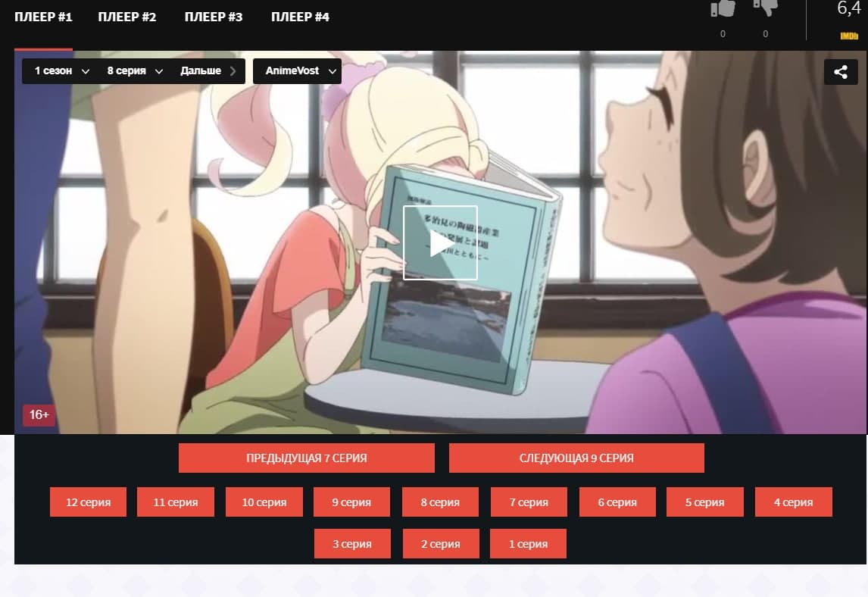Open the share icon on video
Viewport: 868px width, 597px height.
point(840,72)
